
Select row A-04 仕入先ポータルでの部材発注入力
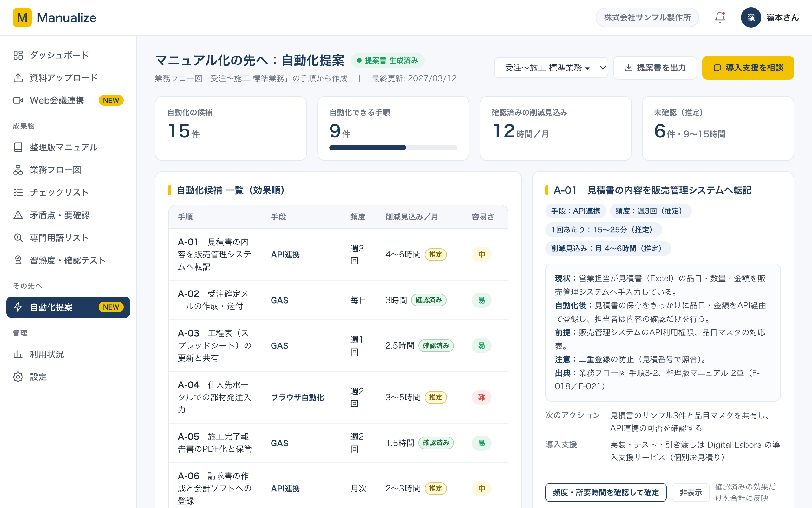(338, 397)
